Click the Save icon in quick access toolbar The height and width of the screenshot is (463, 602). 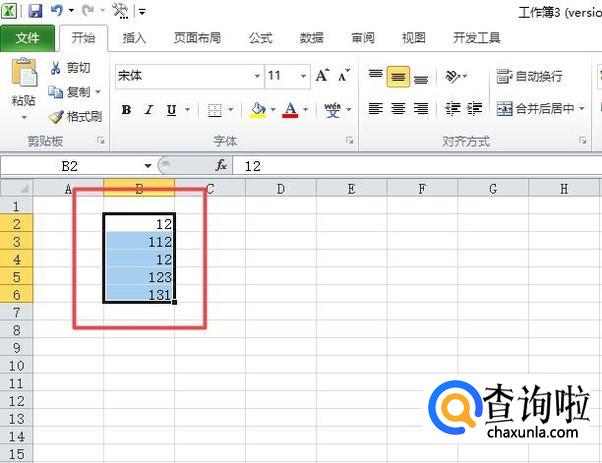point(35,11)
